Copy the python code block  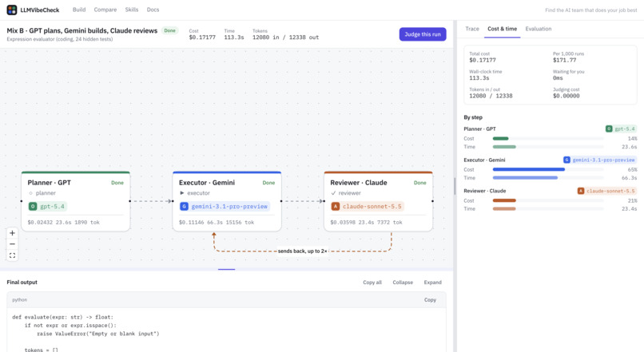pyautogui.click(x=430, y=300)
